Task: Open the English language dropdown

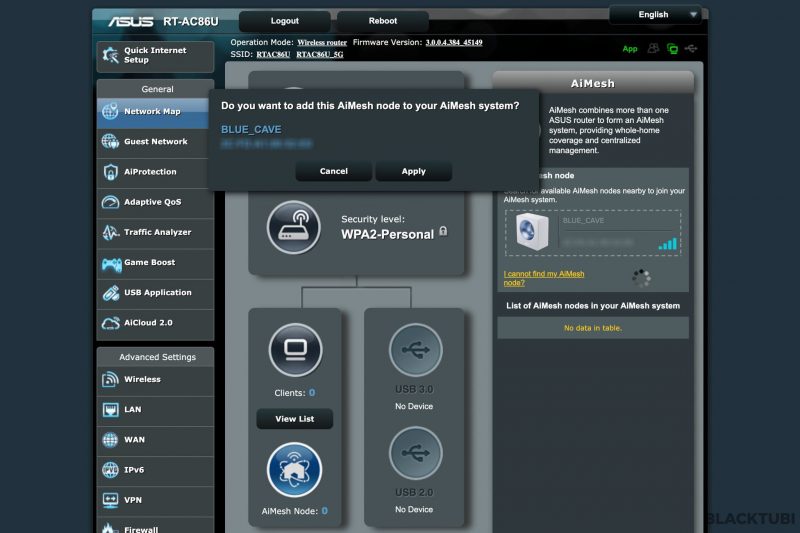Action: [655, 15]
